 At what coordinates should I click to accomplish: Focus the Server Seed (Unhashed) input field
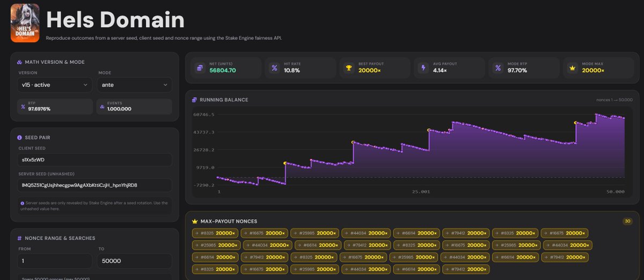94,185
